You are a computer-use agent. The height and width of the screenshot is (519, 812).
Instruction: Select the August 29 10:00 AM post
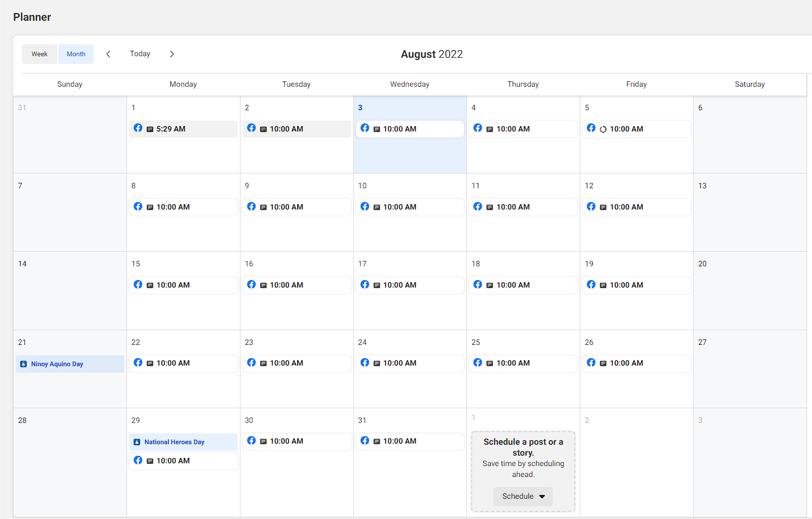click(x=183, y=461)
